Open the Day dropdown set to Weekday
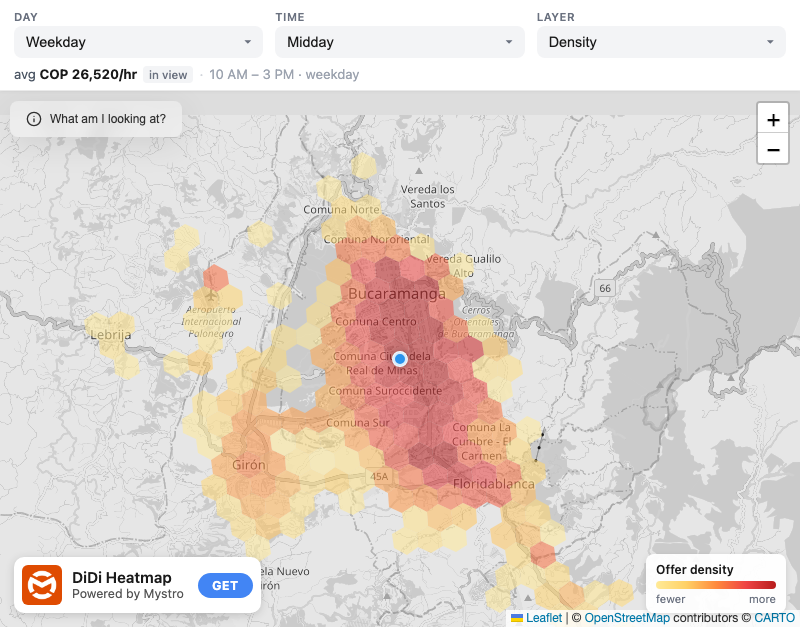Image resolution: width=800 pixels, height=627 pixels. click(138, 42)
